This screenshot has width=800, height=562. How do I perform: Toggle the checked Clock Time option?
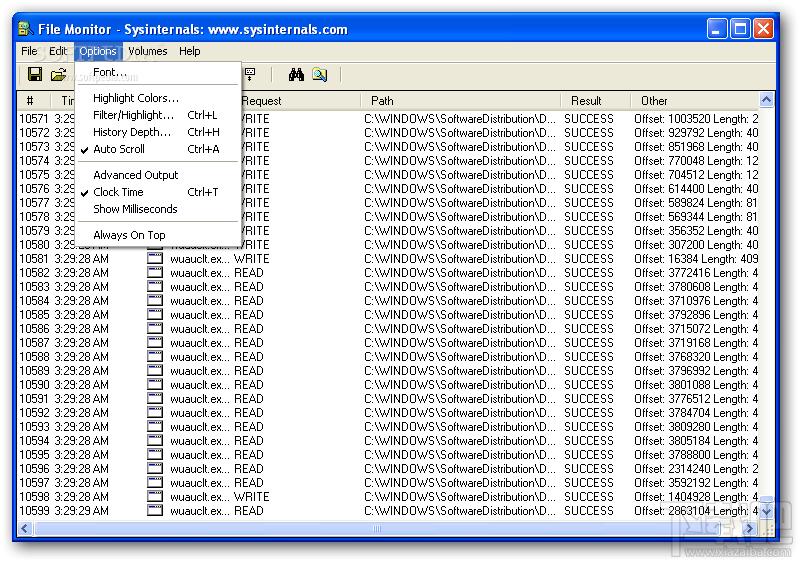click(158, 192)
